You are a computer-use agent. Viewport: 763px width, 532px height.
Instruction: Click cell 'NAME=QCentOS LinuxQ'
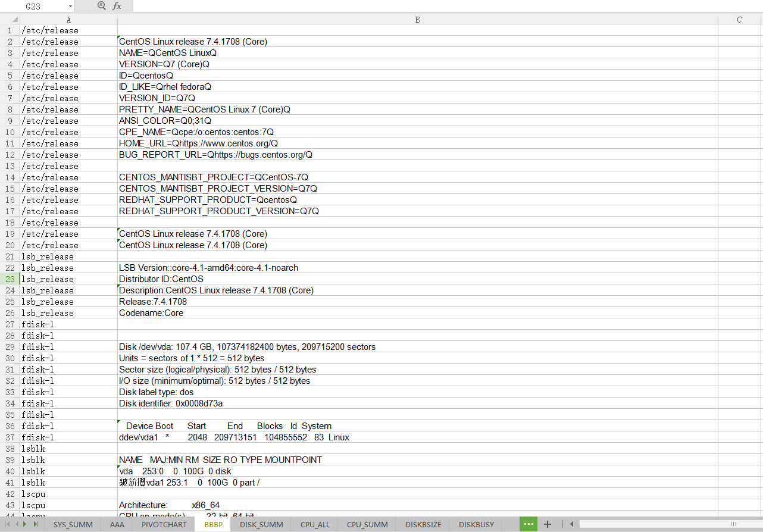(x=418, y=53)
